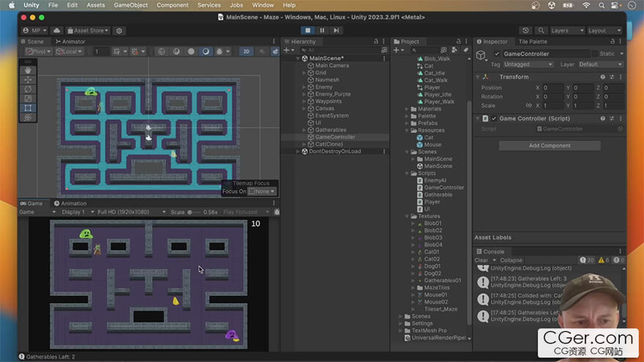Click Add Component button
The width and height of the screenshot is (644, 362).
click(550, 146)
